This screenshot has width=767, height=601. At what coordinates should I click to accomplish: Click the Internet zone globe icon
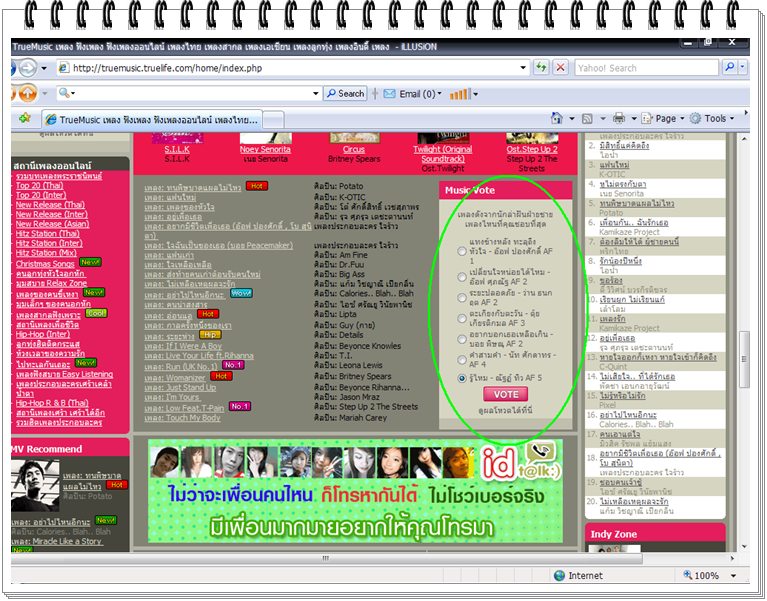559,576
